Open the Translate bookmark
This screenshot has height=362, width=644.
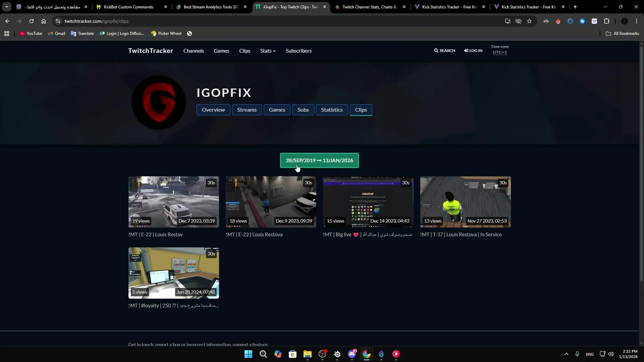point(82,34)
